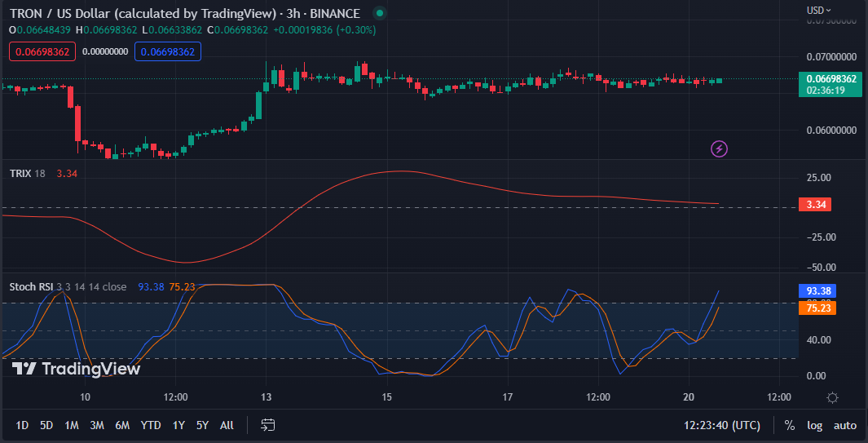Select the TRIX 18 indicator label
The height and width of the screenshot is (443, 868).
(x=27, y=173)
